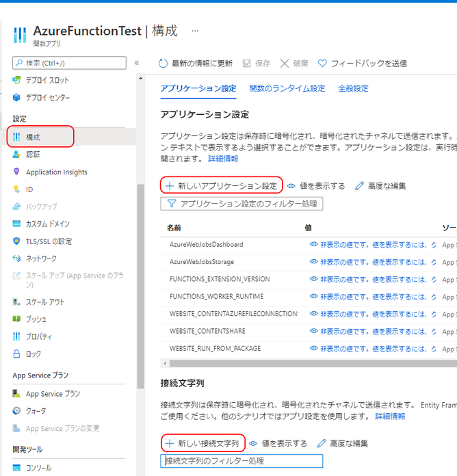Select the FUNCTIONS_EXTENSION_VERSION setting name

click(x=220, y=279)
